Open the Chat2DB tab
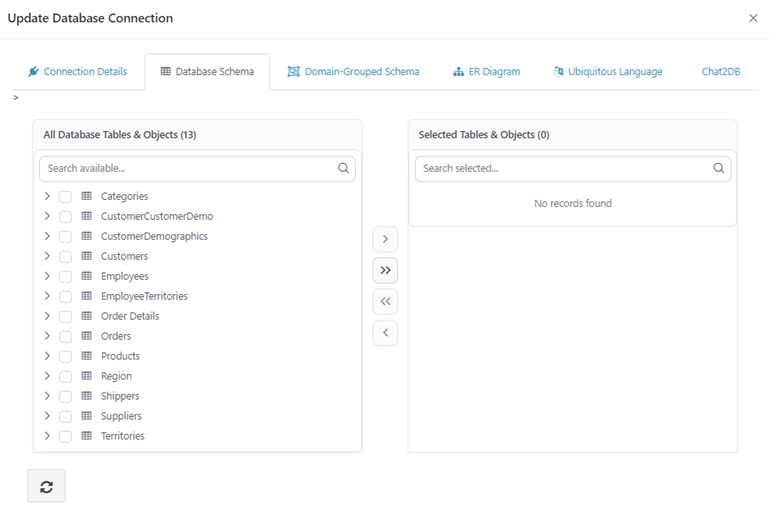This screenshot has width=769, height=515. point(720,72)
